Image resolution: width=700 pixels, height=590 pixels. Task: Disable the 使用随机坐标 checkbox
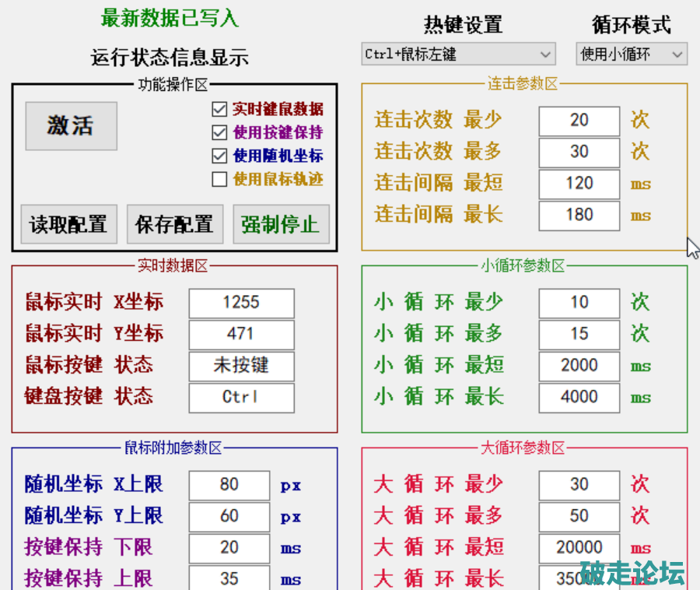point(219,156)
